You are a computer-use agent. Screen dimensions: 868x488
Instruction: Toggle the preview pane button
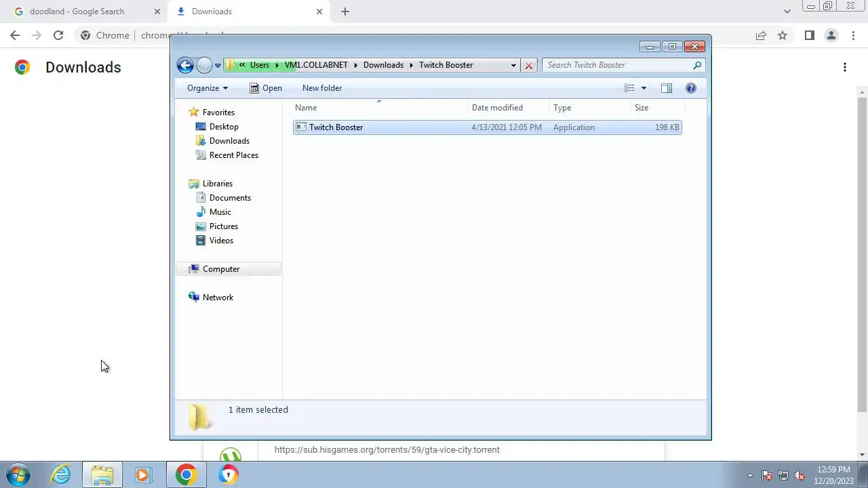[667, 88]
